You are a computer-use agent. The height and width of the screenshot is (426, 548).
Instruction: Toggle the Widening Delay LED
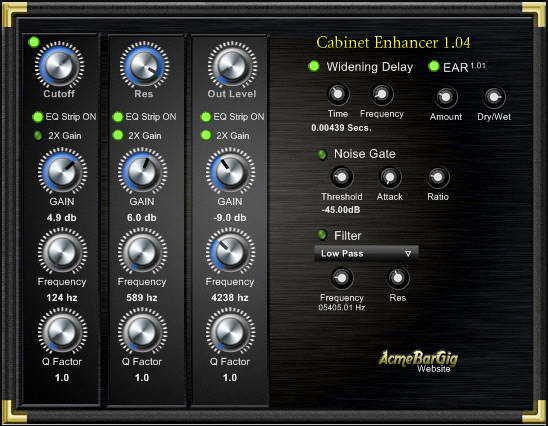(x=314, y=66)
